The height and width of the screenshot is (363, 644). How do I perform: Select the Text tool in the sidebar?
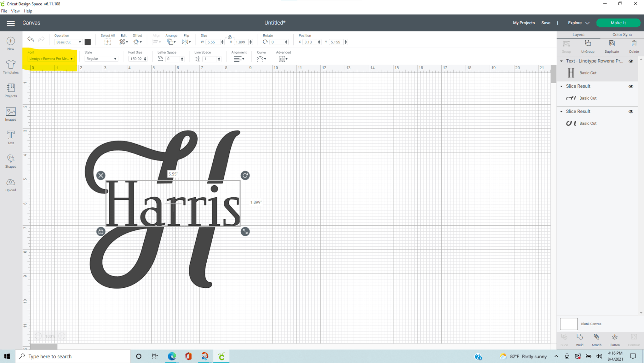10,137
